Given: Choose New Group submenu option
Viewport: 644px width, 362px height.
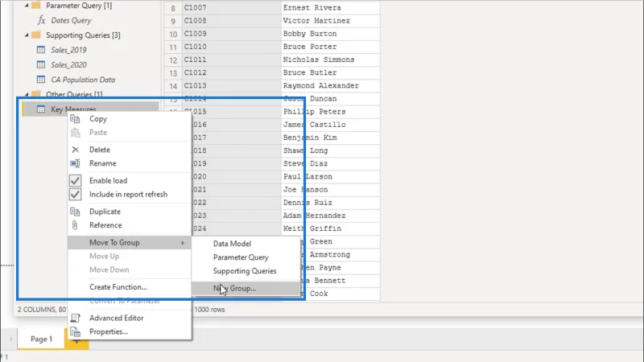Looking at the screenshot, I should pyautogui.click(x=246, y=288).
